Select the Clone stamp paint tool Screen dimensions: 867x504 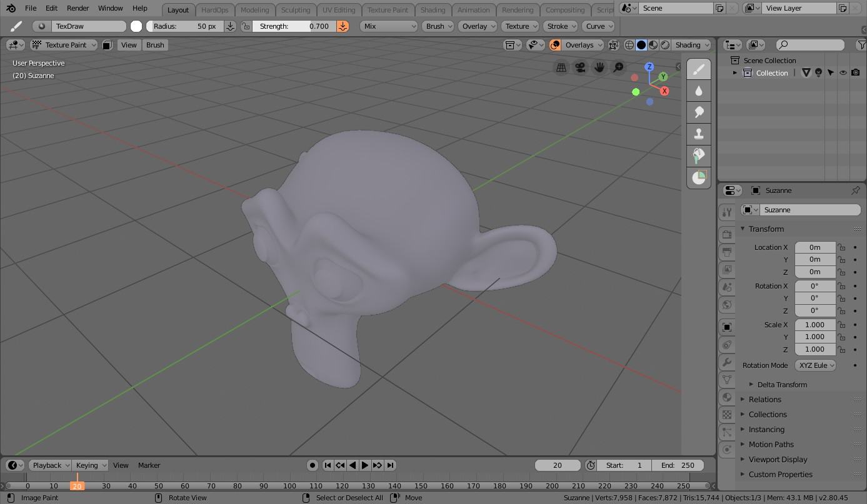(x=699, y=134)
